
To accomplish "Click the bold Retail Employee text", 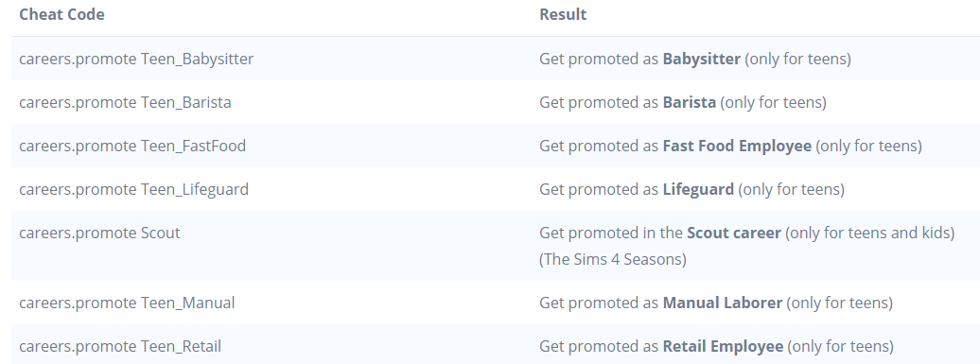I will click(x=723, y=347).
